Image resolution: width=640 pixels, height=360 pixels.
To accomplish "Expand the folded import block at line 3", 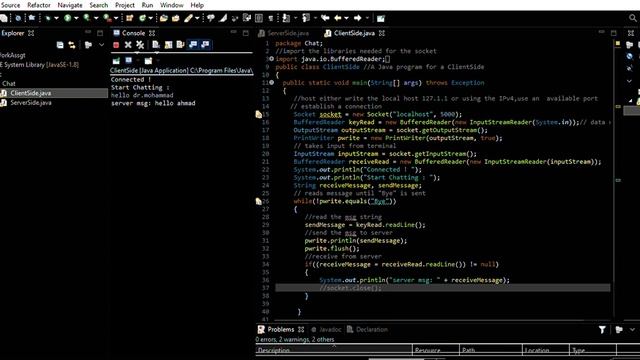I will click(x=271, y=59).
